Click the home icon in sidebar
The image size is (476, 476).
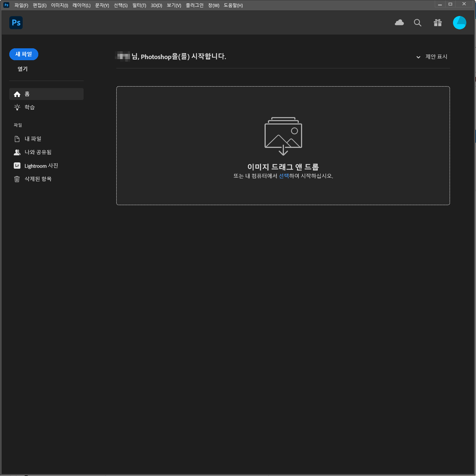[x=17, y=94]
